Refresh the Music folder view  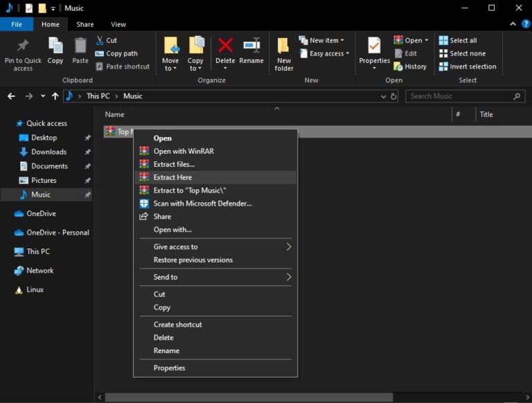point(393,96)
